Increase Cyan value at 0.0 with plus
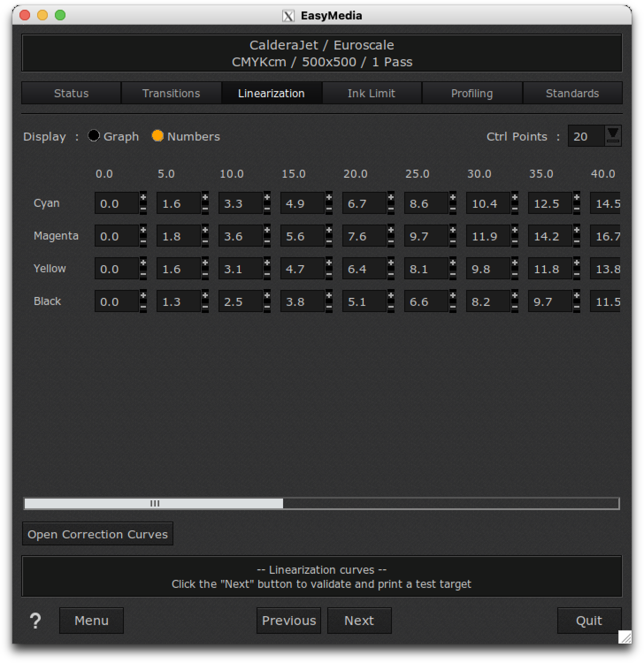The height and width of the screenshot is (663, 644). (x=143, y=198)
